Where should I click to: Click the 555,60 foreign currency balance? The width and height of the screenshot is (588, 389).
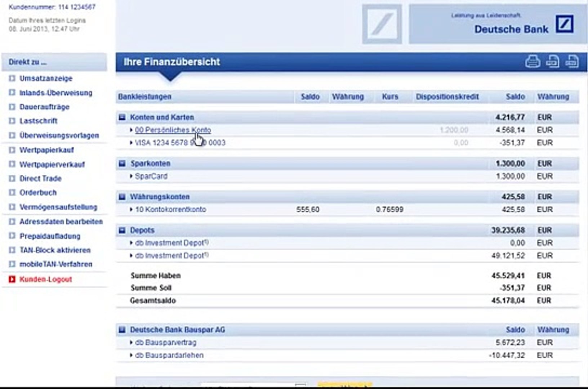click(308, 209)
